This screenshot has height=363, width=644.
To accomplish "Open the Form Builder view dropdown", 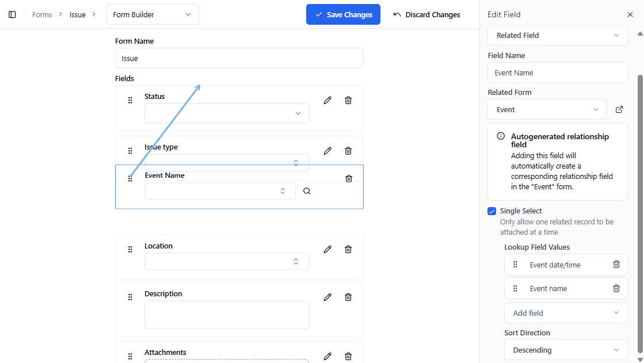I will (x=153, y=14).
